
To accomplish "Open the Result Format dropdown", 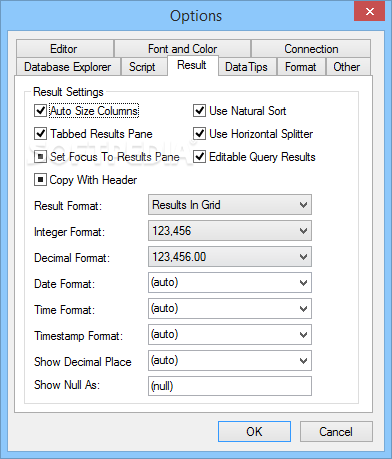I will (230, 205).
